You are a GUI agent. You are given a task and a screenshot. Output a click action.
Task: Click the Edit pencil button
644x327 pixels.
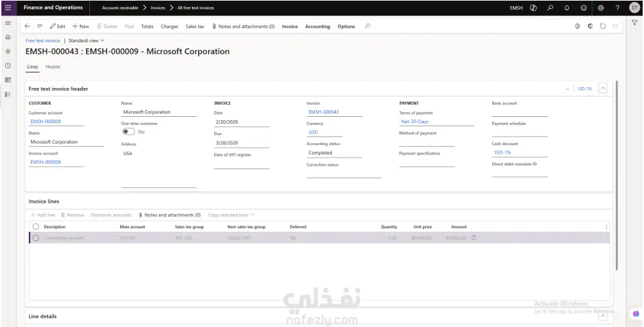click(x=58, y=26)
